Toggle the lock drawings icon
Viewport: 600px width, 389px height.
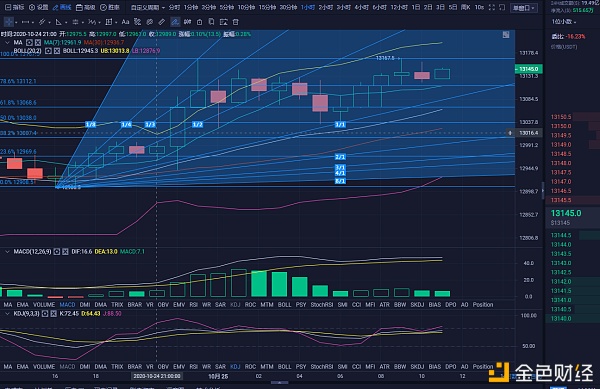pyautogui.click(x=199, y=22)
